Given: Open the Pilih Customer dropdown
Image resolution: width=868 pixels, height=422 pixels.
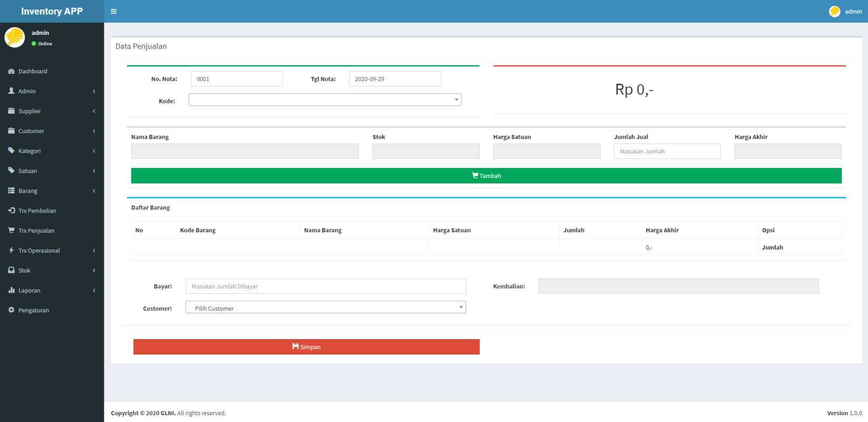Looking at the screenshot, I should click(325, 308).
